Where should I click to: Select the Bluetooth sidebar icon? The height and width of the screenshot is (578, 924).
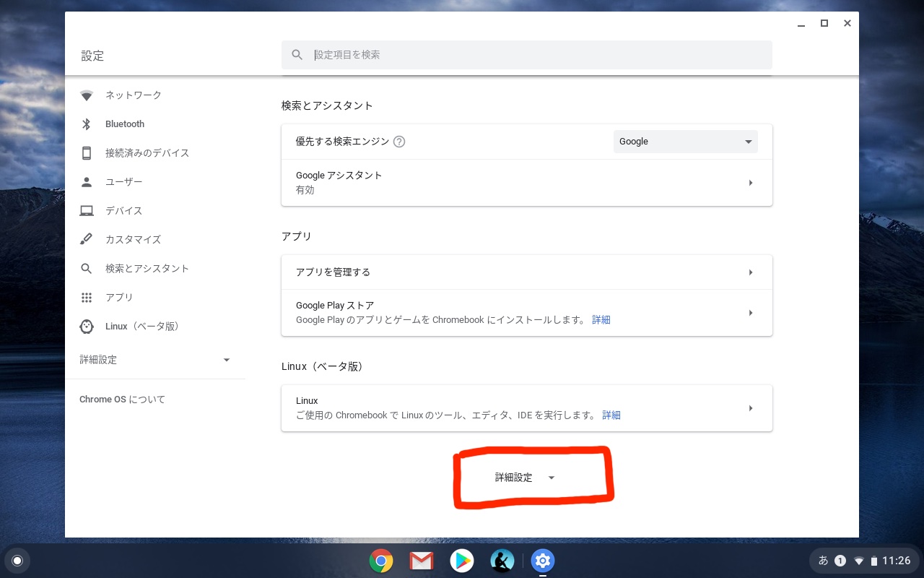pyautogui.click(x=87, y=124)
